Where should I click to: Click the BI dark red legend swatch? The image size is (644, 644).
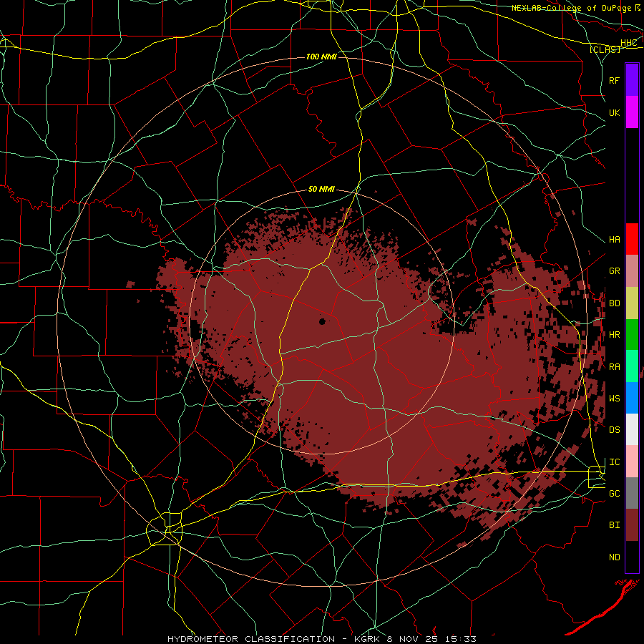pyautogui.click(x=632, y=525)
